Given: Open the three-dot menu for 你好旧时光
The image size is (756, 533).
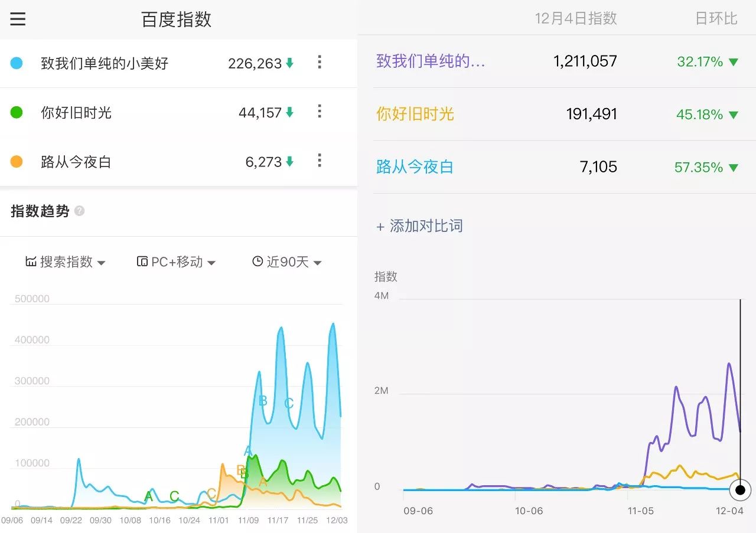Looking at the screenshot, I should [319, 112].
